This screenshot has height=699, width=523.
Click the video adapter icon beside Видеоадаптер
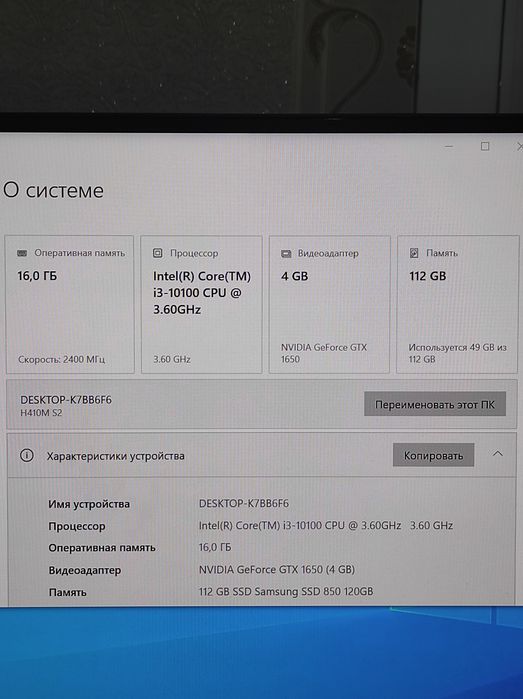pos(286,254)
